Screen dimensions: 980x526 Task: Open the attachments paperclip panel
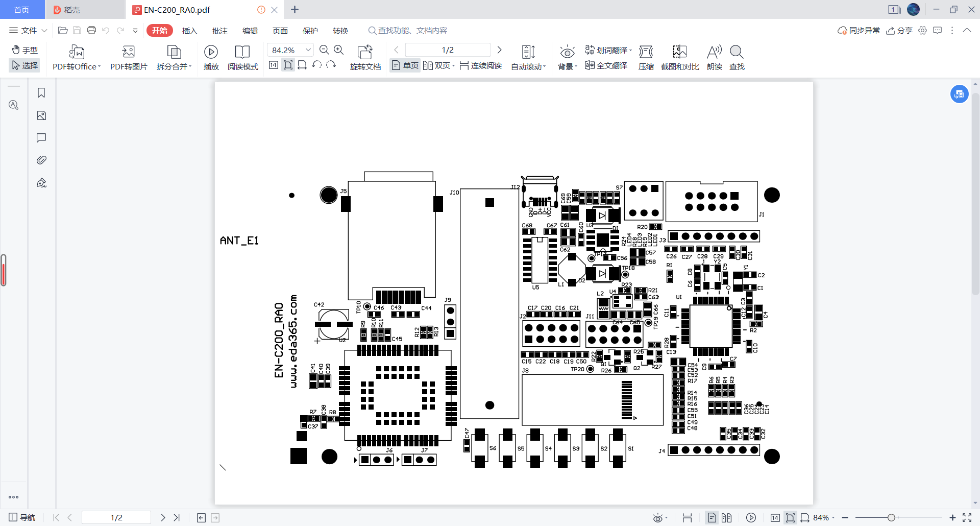[41, 160]
